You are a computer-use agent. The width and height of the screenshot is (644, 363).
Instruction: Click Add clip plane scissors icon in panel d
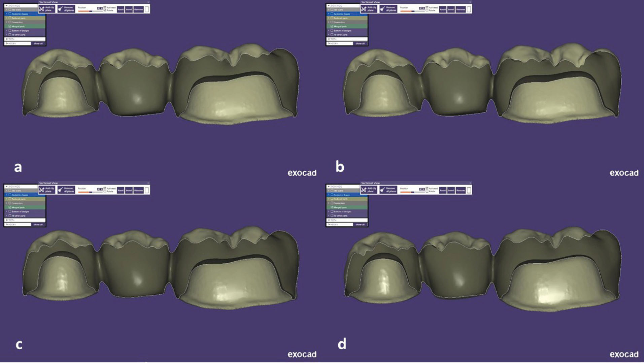pos(364,190)
